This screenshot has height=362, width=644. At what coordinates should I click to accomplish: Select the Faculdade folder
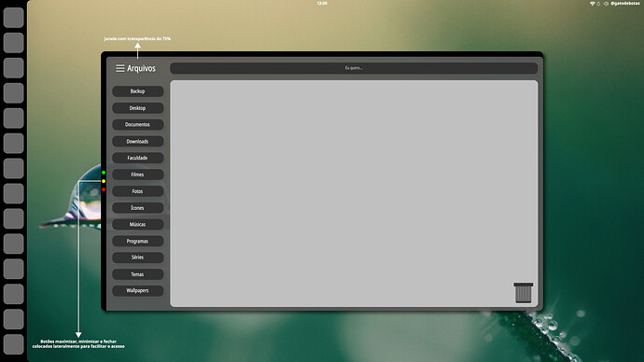(137, 158)
